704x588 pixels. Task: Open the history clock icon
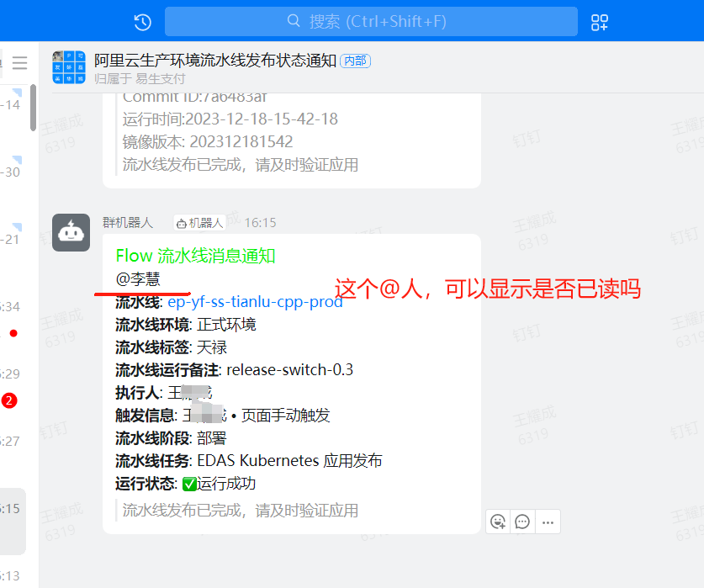coord(143,22)
